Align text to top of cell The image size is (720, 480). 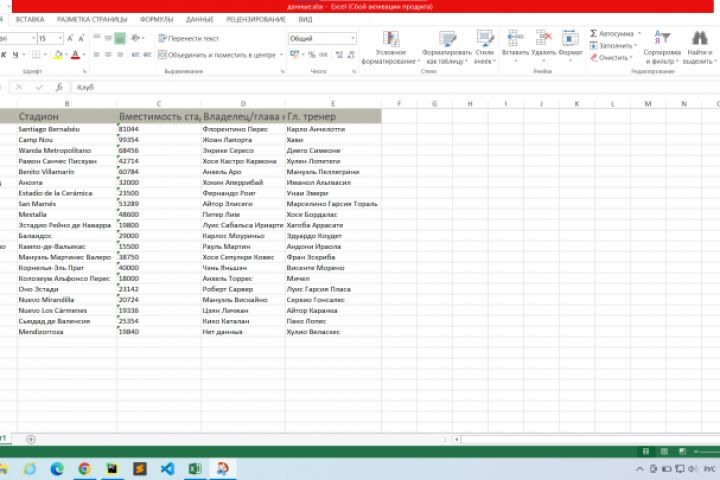point(96,38)
